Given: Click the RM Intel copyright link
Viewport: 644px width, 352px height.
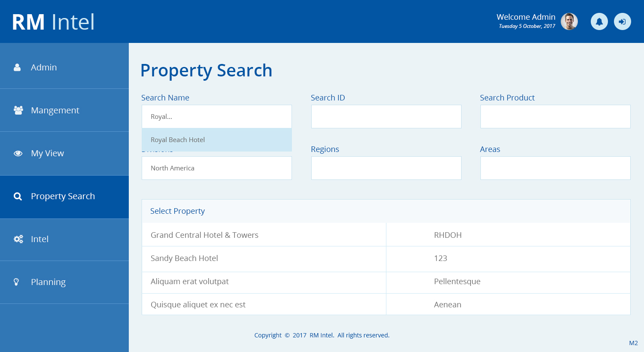Looking at the screenshot, I should click(x=321, y=335).
